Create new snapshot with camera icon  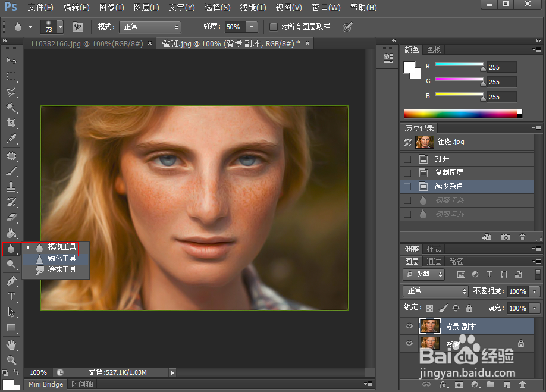tap(505, 237)
